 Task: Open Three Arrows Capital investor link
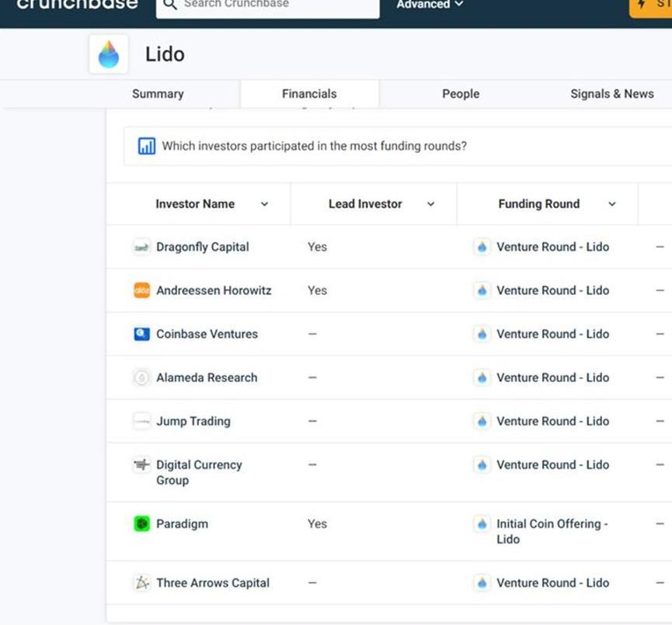(x=213, y=583)
